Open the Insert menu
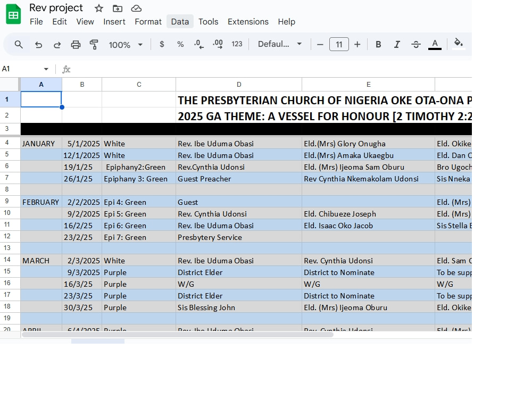Image resolution: width=532 pixels, height=399 pixels. point(114,22)
